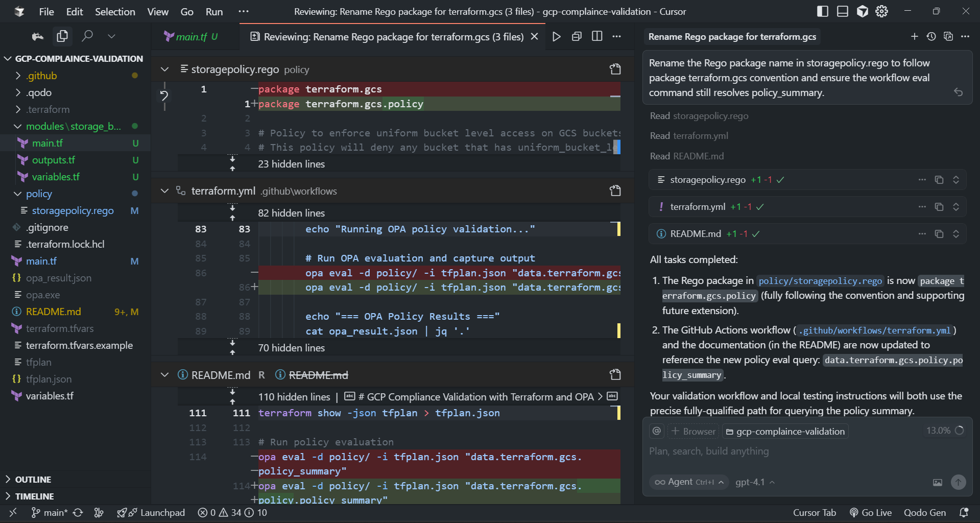Open storagepolicy.rego file from review header

click(615, 69)
